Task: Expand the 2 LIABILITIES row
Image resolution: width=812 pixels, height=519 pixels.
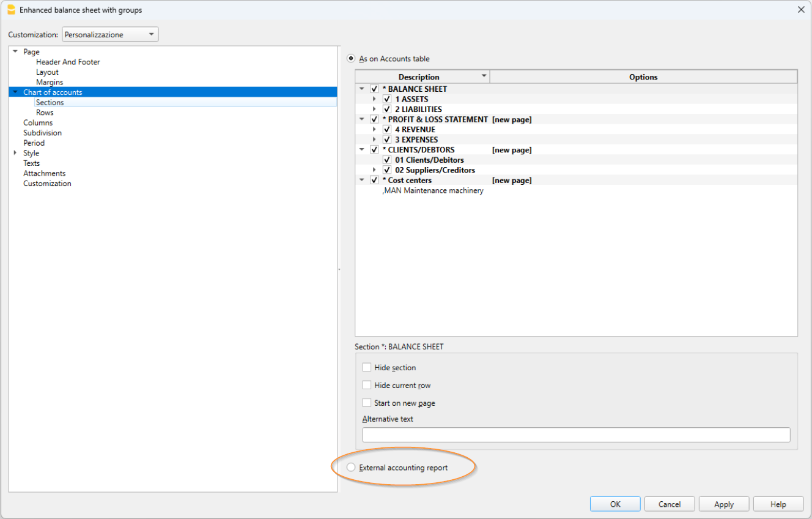Action: pos(374,109)
